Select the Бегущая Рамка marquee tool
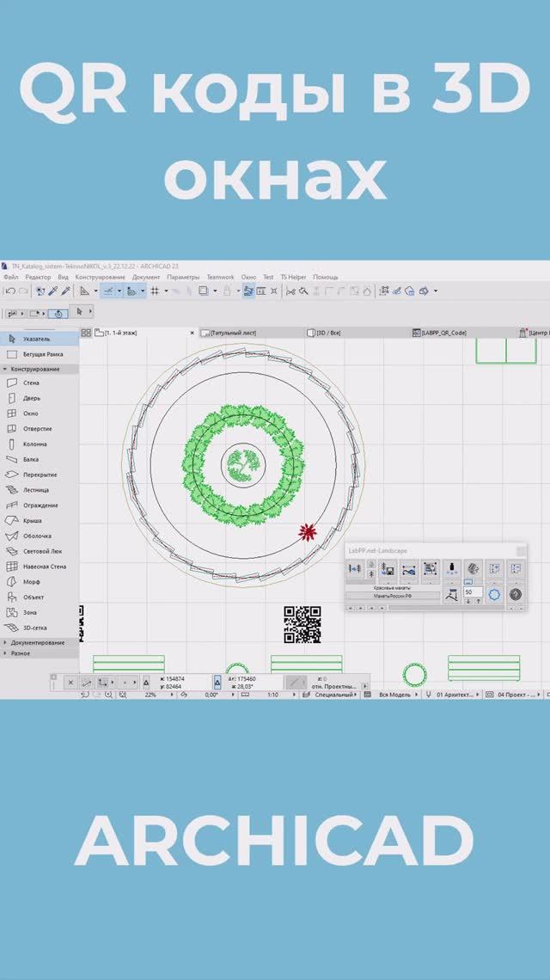Screen dimensions: 550x980 [39, 354]
